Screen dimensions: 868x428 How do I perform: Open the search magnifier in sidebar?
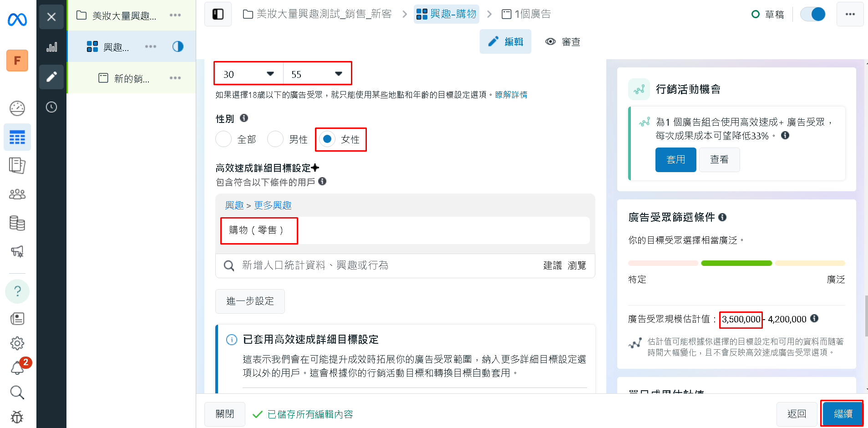(x=17, y=392)
